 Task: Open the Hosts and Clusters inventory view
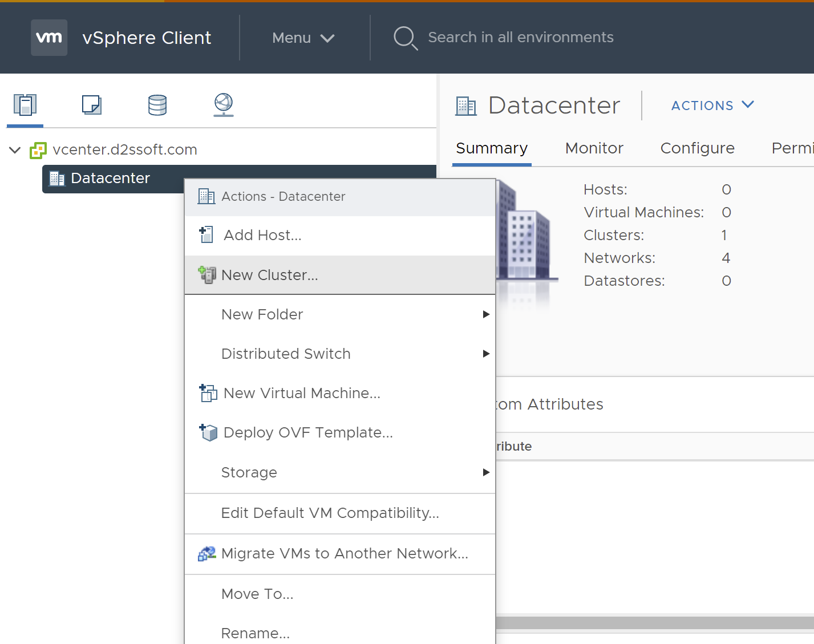click(x=25, y=105)
